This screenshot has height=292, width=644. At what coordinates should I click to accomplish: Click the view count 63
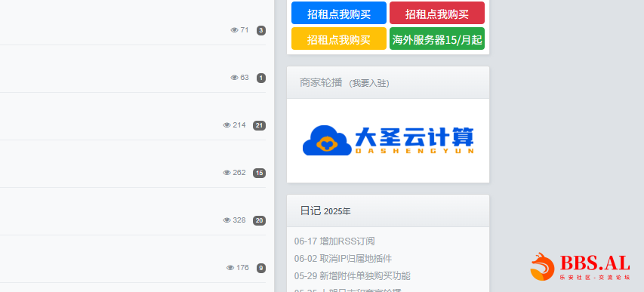tap(245, 78)
